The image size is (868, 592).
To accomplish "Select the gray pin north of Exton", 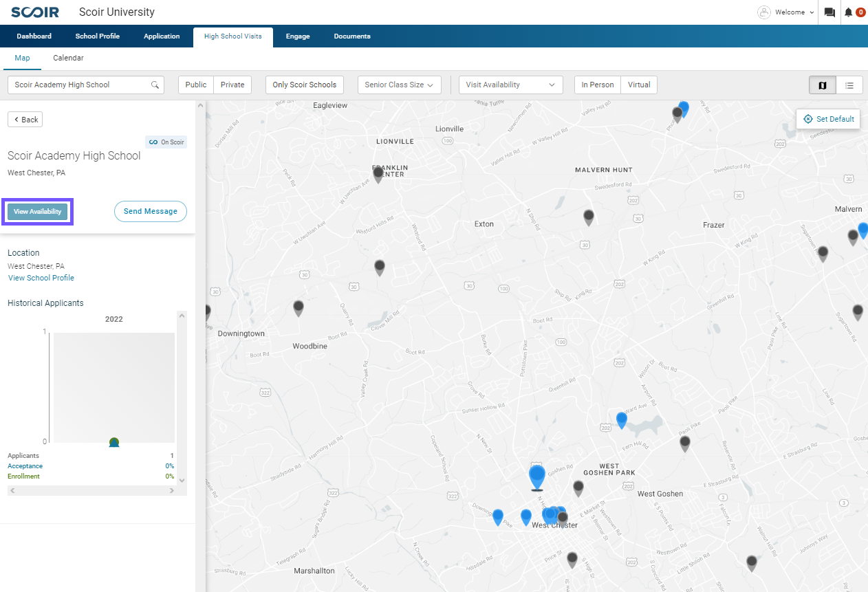I will [589, 217].
